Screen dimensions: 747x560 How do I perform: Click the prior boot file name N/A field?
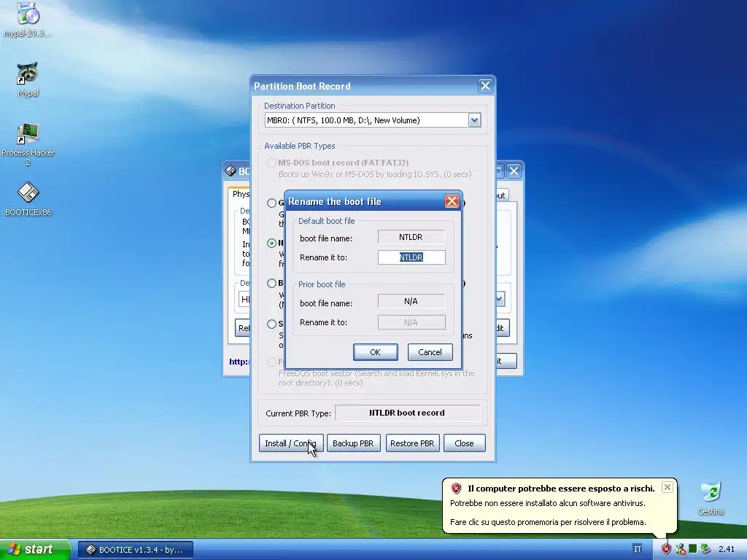pos(411,301)
